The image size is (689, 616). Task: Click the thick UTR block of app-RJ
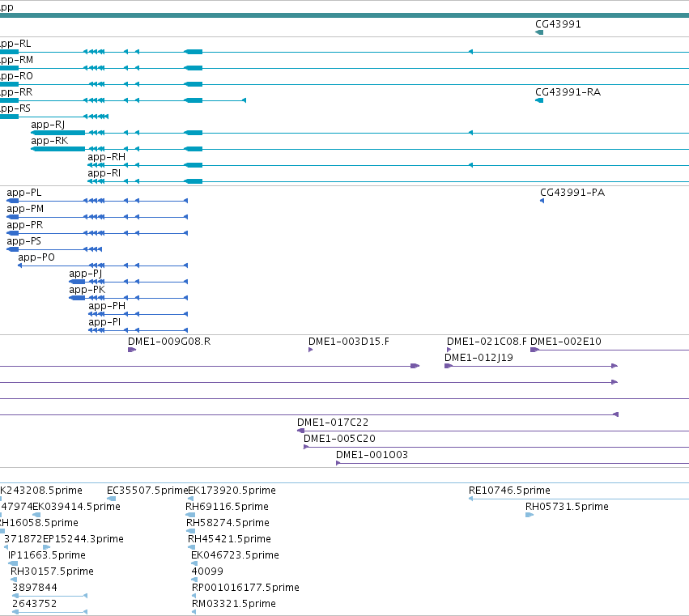(58, 133)
